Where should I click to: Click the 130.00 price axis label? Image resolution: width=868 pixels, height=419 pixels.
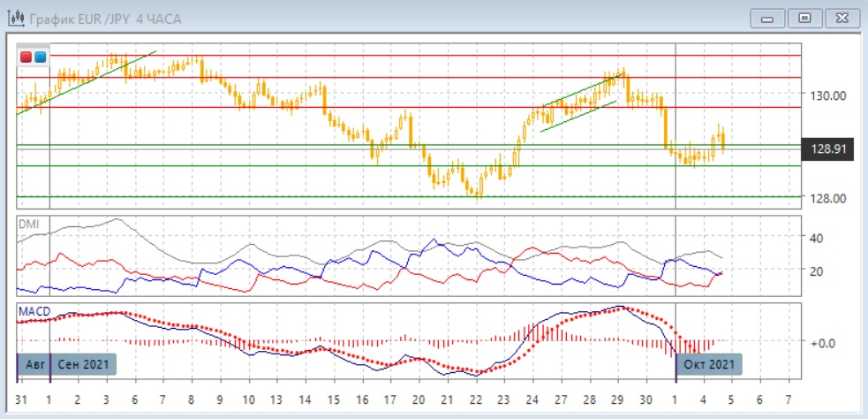pos(829,95)
